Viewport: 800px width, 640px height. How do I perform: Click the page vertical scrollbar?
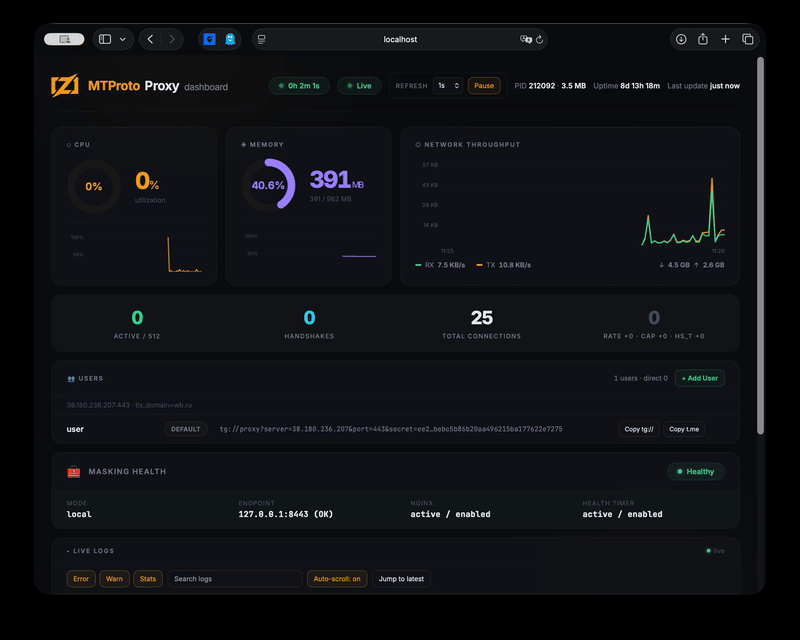point(760,245)
